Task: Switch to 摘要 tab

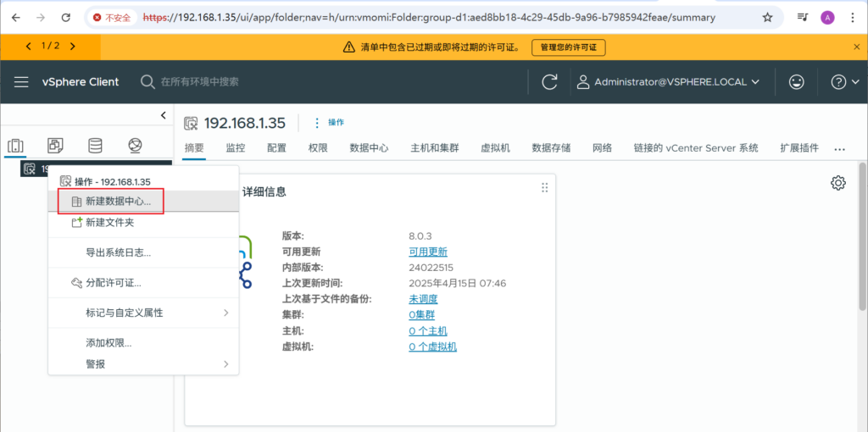Action: point(194,147)
